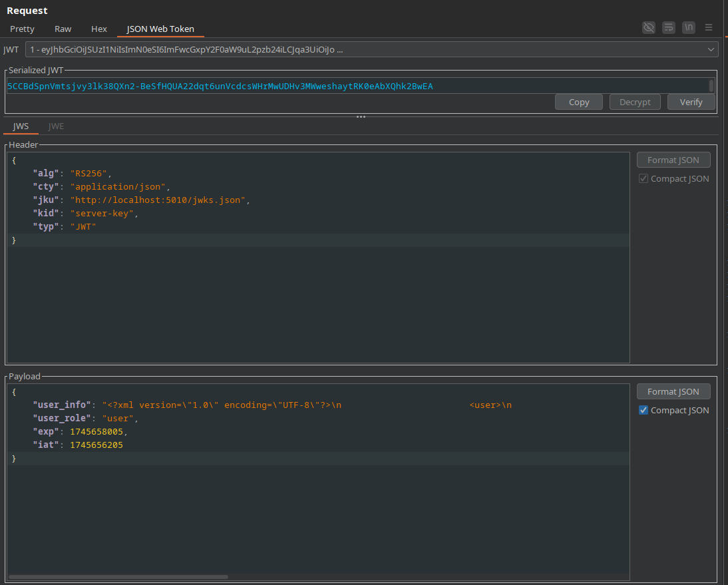Click the Serialized JWT vertical scrollbar
The image size is (728, 585).
tap(711, 86)
